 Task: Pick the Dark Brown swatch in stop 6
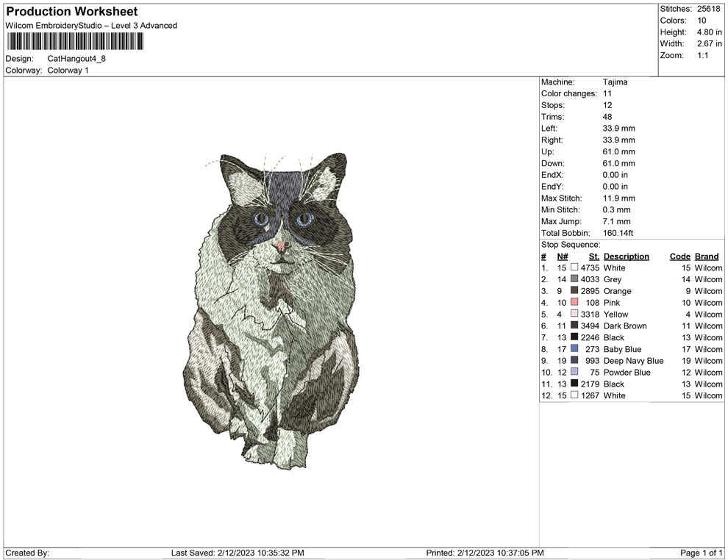pos(574,326)
